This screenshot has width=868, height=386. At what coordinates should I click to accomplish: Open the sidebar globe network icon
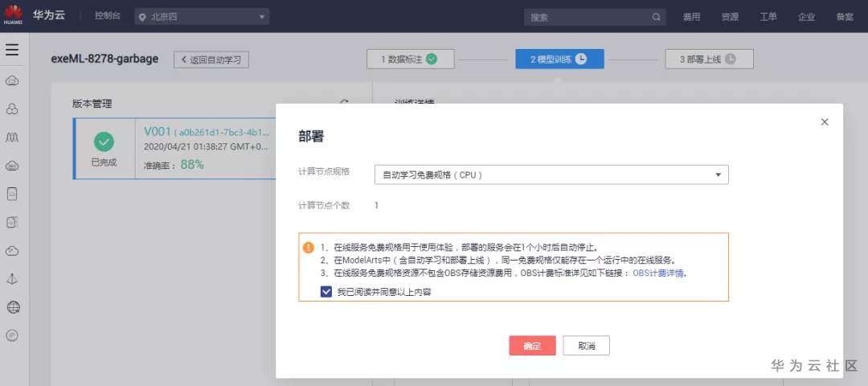13,307
